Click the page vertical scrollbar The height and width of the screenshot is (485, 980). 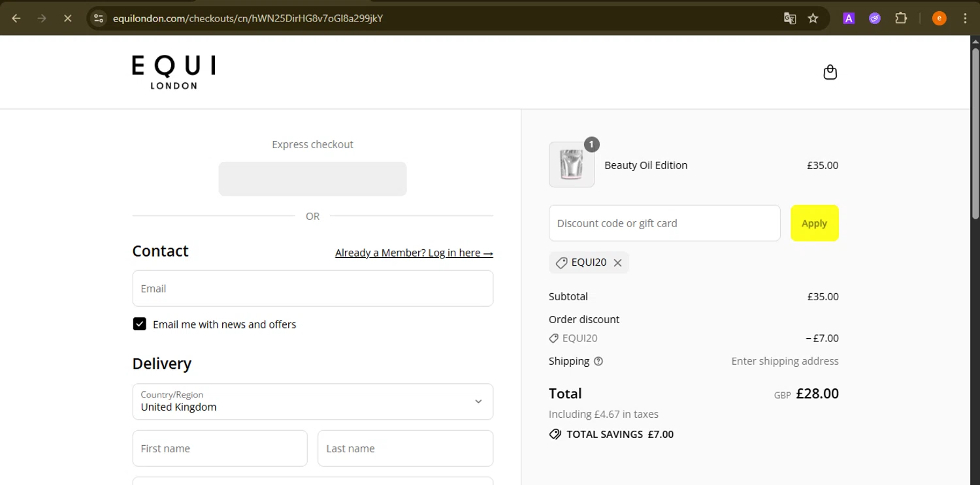point(975,133)
